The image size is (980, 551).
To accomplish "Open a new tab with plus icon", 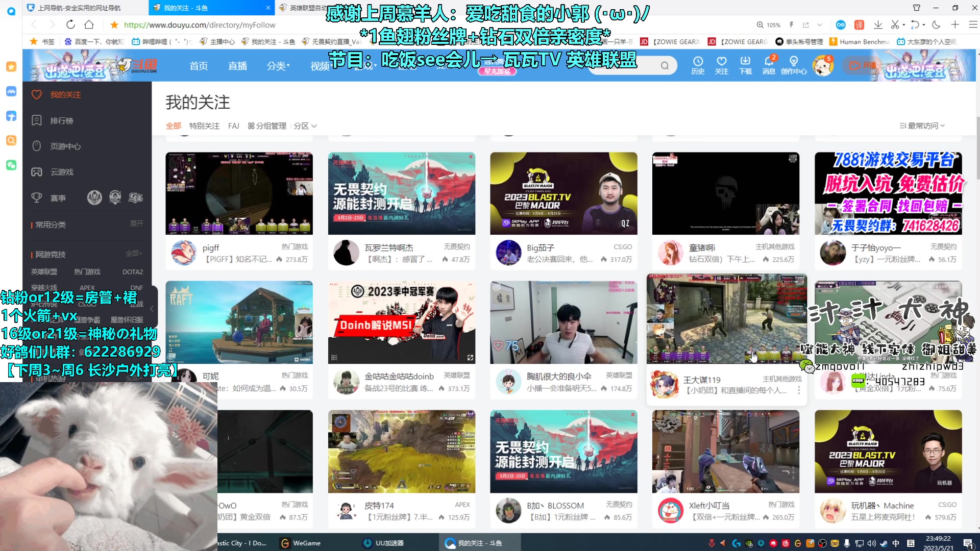I will click(x=955, y=24).
